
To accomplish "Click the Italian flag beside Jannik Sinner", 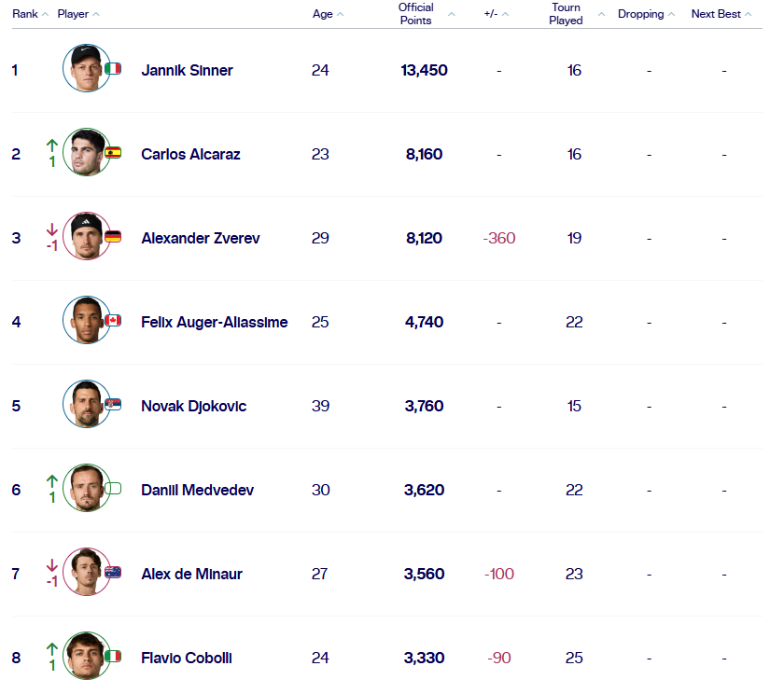I will [113, 68].
